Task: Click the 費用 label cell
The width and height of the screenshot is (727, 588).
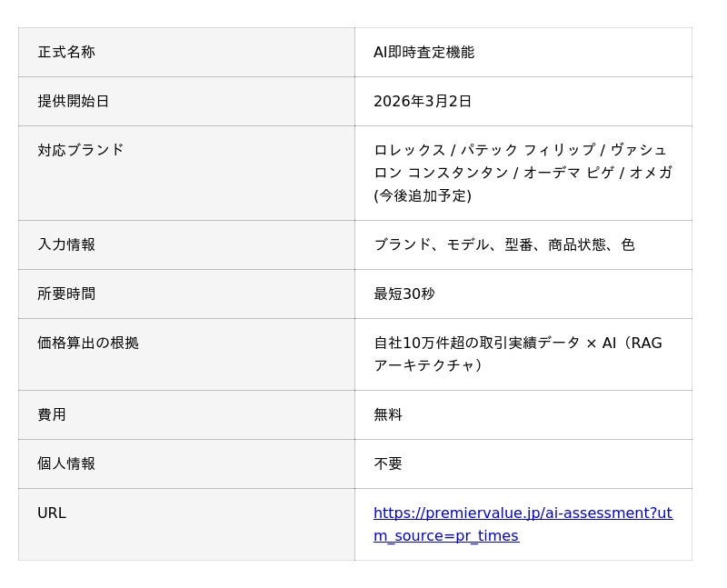Action: pos(52,415)
